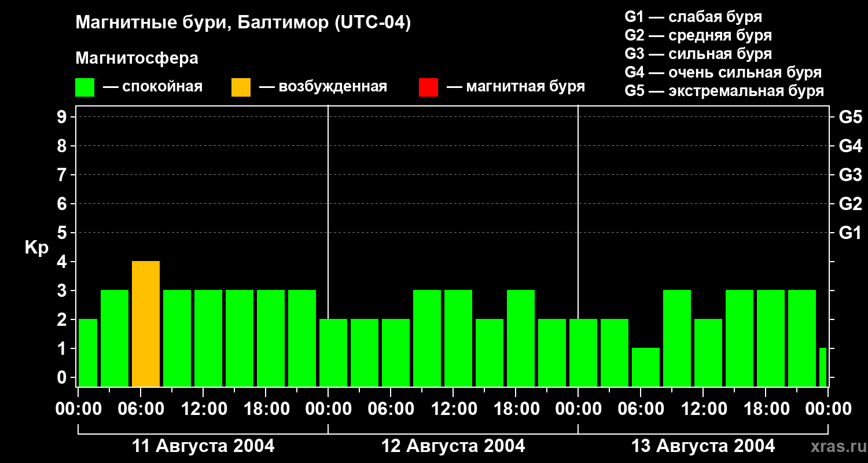
Task: Click the orange 'возбужденная' legend swatch
Action: click(x=241, y=87)
